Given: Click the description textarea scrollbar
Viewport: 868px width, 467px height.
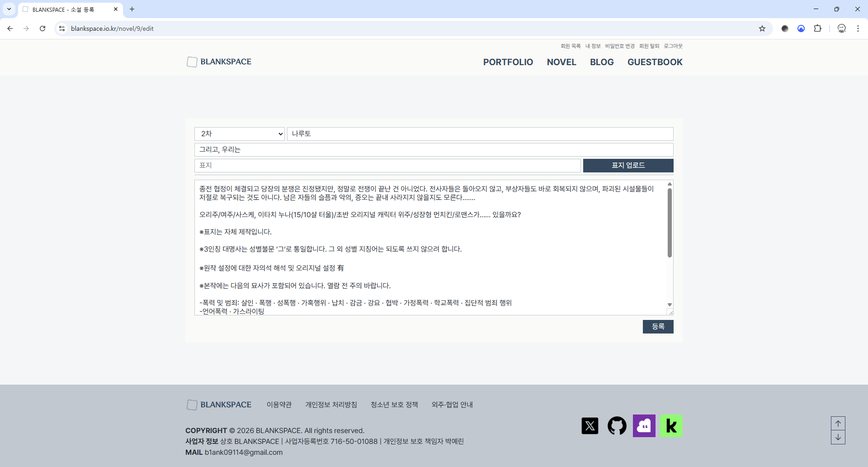Looking at the screenshot, I should (x=670, y=223).
